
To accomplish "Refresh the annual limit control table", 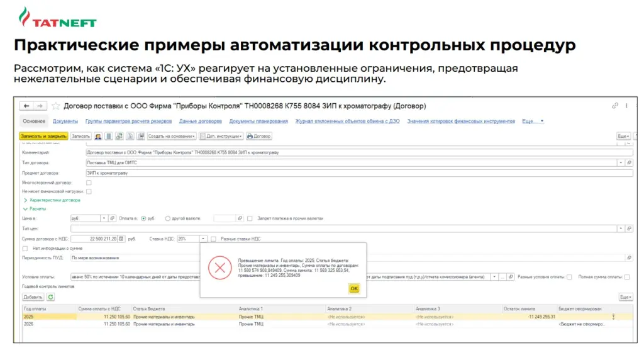I will tap(50, 296).
